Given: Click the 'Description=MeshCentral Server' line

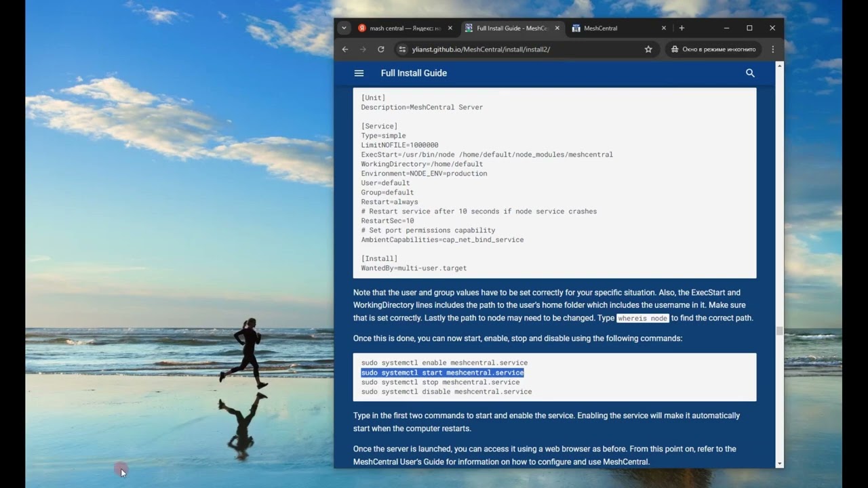Looking at the screenshot, I should click(x=422, y=107).
